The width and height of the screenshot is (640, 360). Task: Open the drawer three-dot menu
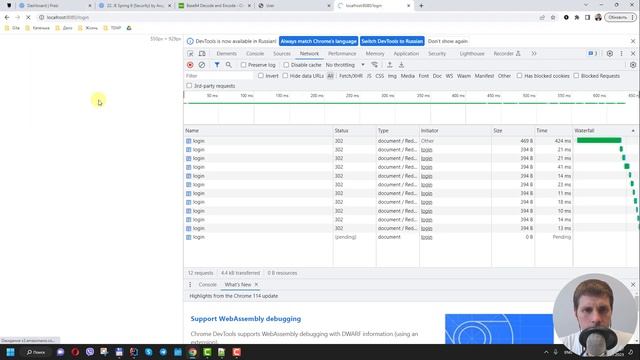[190, 284]
